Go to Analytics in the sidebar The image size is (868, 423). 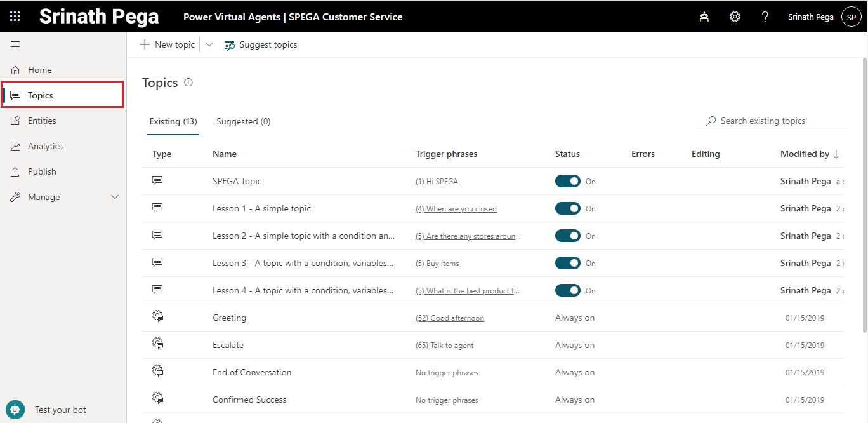(45, 146)
